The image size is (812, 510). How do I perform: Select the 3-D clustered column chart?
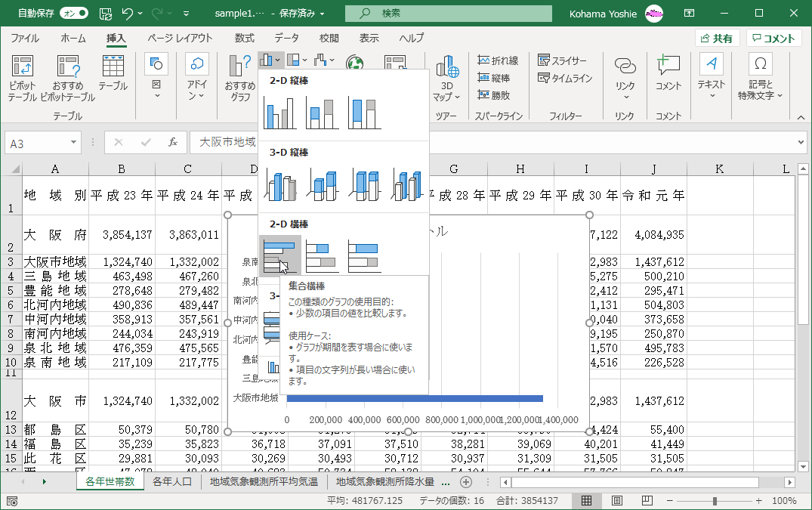(280, 184)
